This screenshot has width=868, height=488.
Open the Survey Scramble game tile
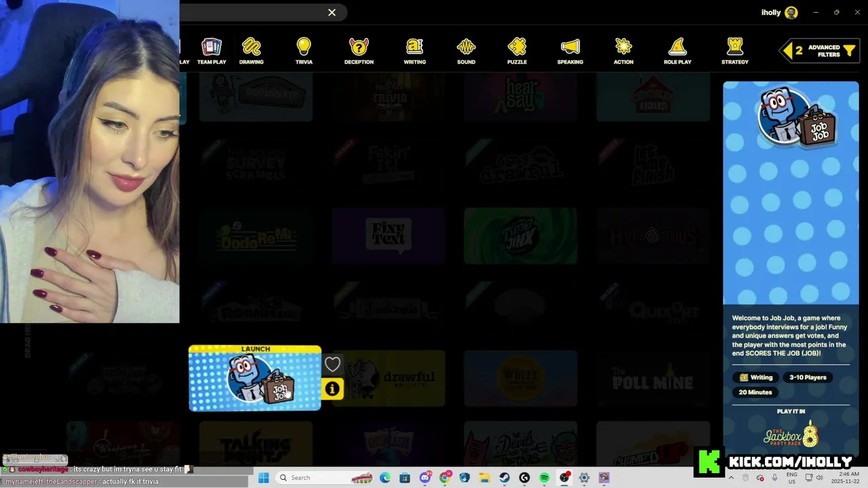[256, 164]
